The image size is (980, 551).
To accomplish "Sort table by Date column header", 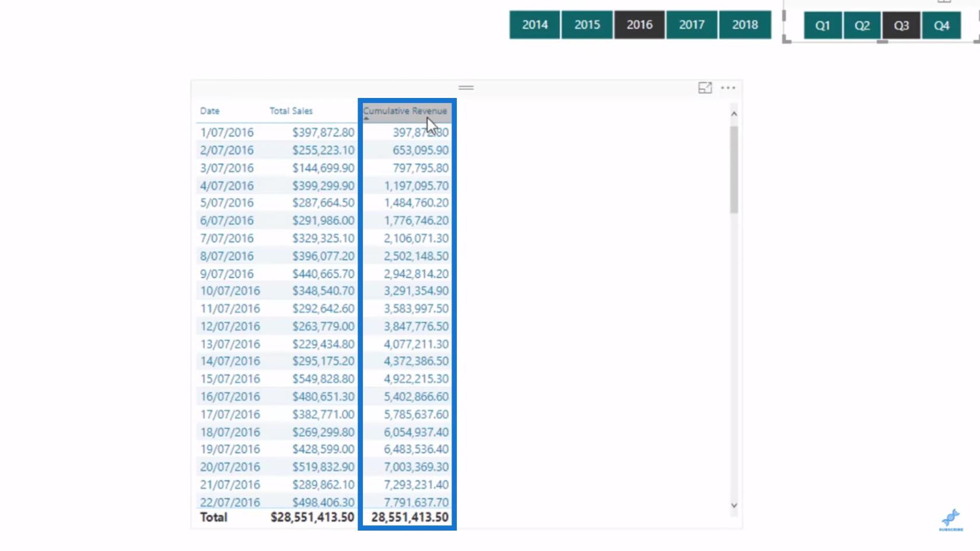I will click(210, 111).
